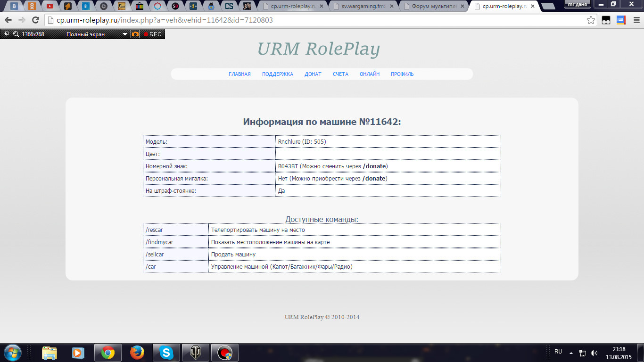Click the /rescar command cell
Screen dimensions: 644x362
click(176, 230)
